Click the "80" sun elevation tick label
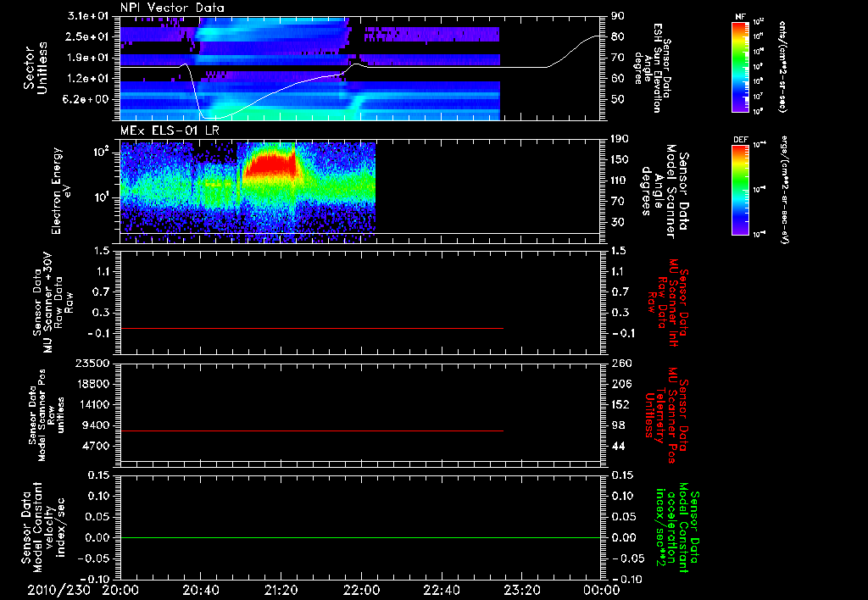 [x=618, y=36]
